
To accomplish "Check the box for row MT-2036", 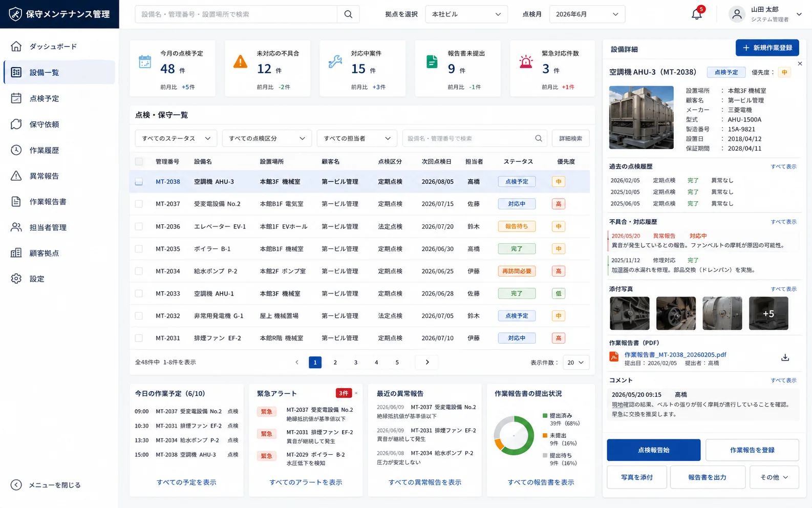I will click(x=139, y=226).
